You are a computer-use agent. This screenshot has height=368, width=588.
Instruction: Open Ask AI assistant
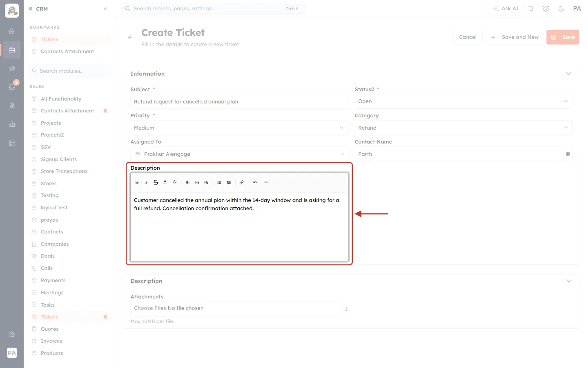[506, 9]
